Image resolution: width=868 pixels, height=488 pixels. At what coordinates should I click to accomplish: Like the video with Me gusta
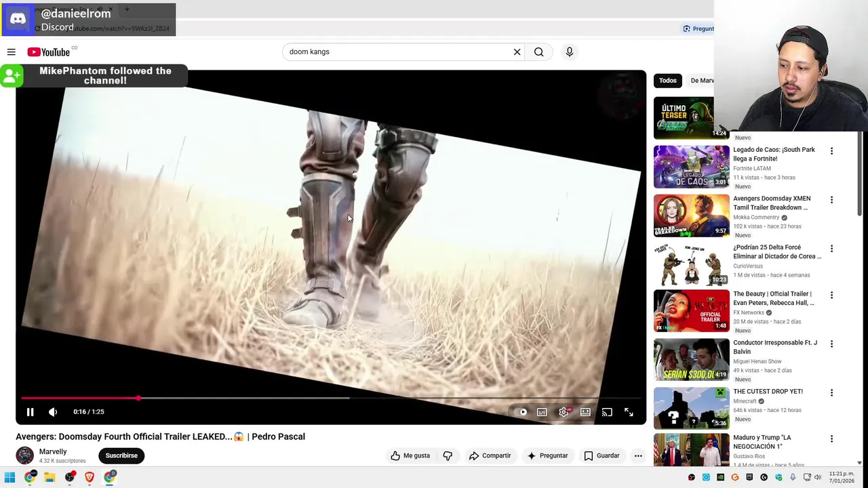click(x=410, y=455)
